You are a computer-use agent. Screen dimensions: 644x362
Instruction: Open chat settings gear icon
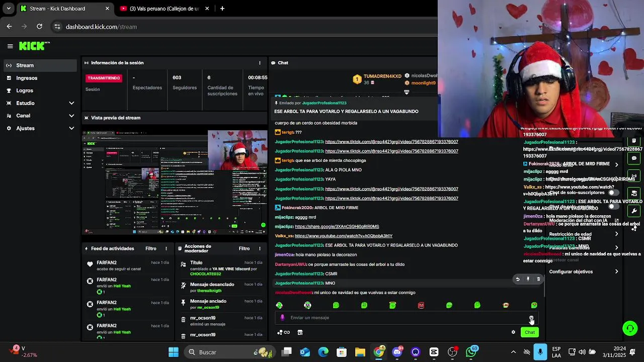pyautogui.click(x=513, y=332)
